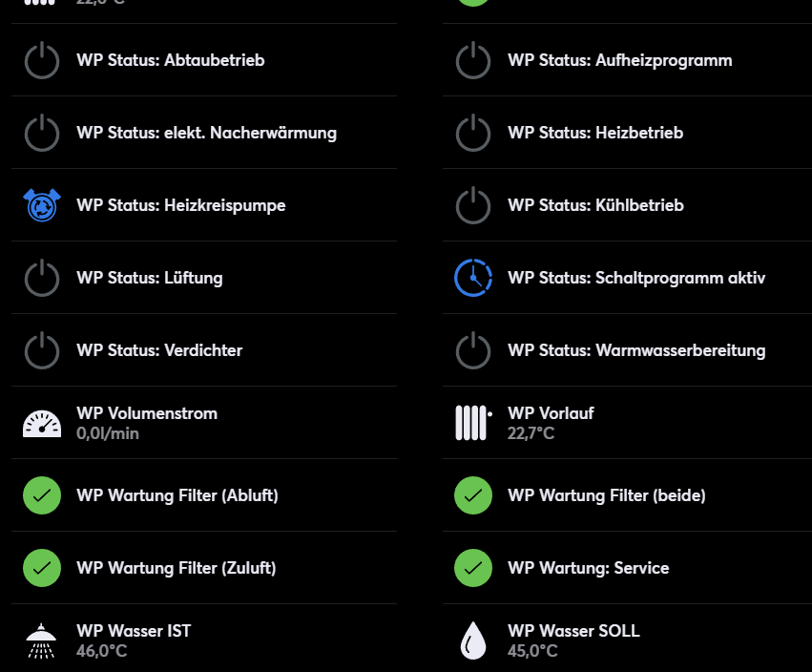Click the Warmwasserbereitung power icon
Viewport: 812px width, 672px height.
[473, 350]
